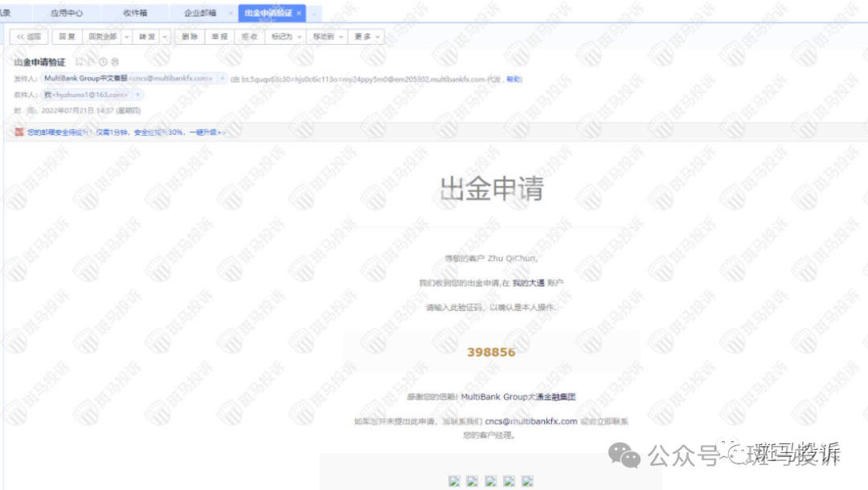This screenshot has width=868, height=490.
Task: Click the red mailbox security warning icon
Action: (18, 132)
